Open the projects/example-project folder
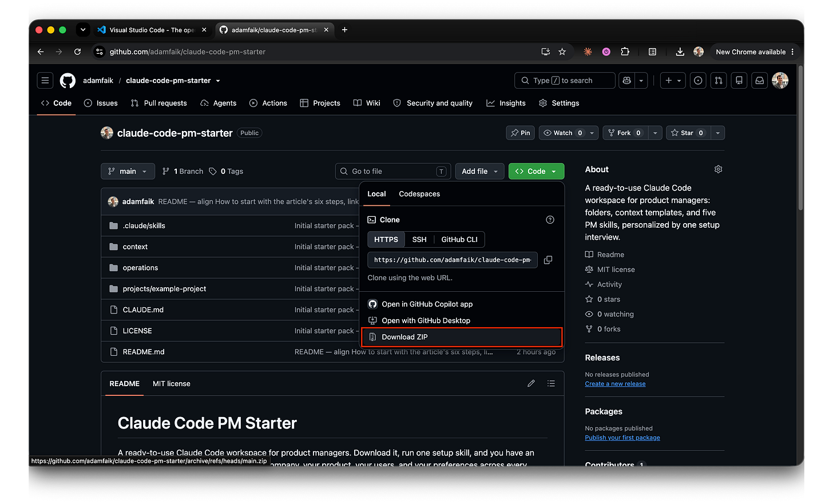This screenshot has width=833, height=504. pos(164,288)
